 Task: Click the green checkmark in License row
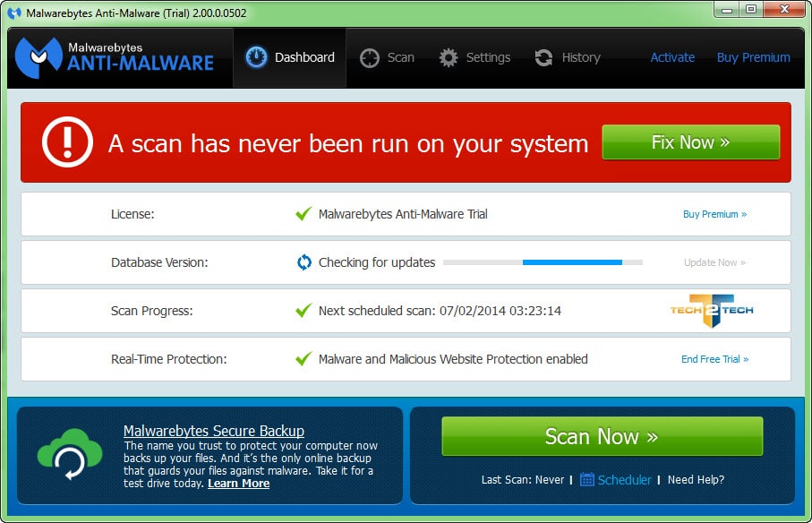pos(303,213)
